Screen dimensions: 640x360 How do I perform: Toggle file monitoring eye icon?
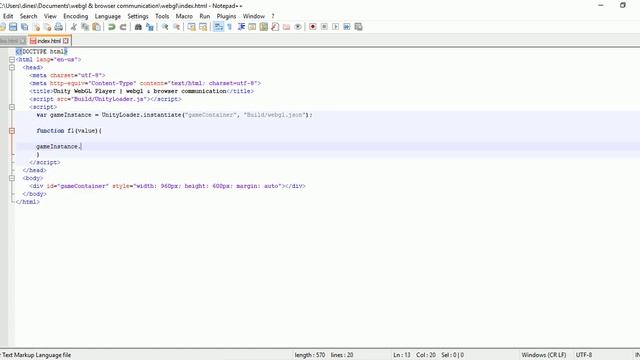[x=298, y=27]
